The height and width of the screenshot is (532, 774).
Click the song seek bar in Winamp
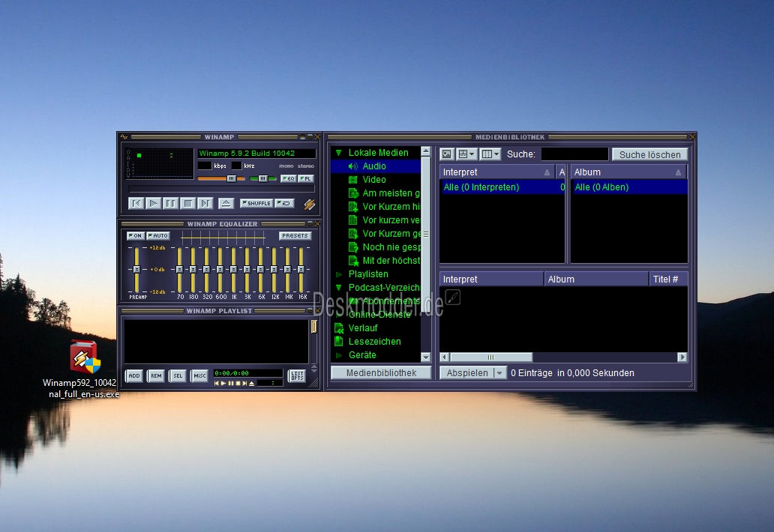pos(221,189)
